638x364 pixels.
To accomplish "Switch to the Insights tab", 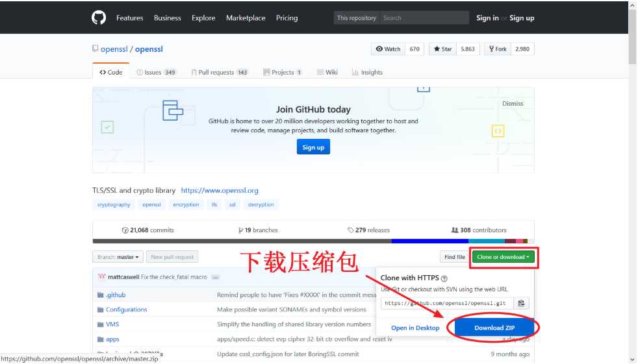I will coord(367,72).
